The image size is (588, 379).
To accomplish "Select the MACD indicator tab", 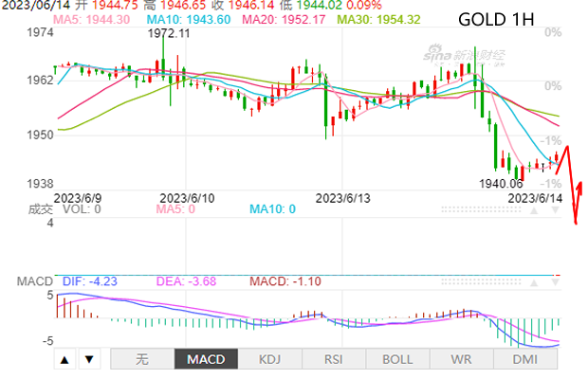I will [x=206, y=359].
